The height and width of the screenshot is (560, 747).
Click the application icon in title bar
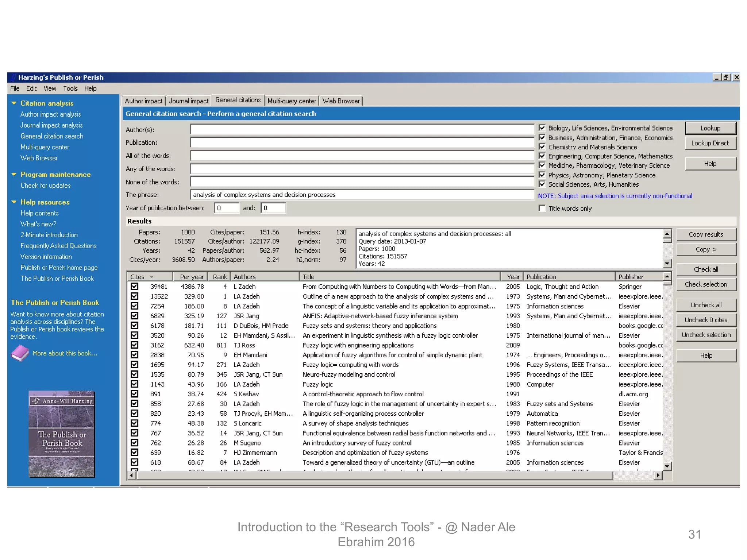(x=13, y=77)
